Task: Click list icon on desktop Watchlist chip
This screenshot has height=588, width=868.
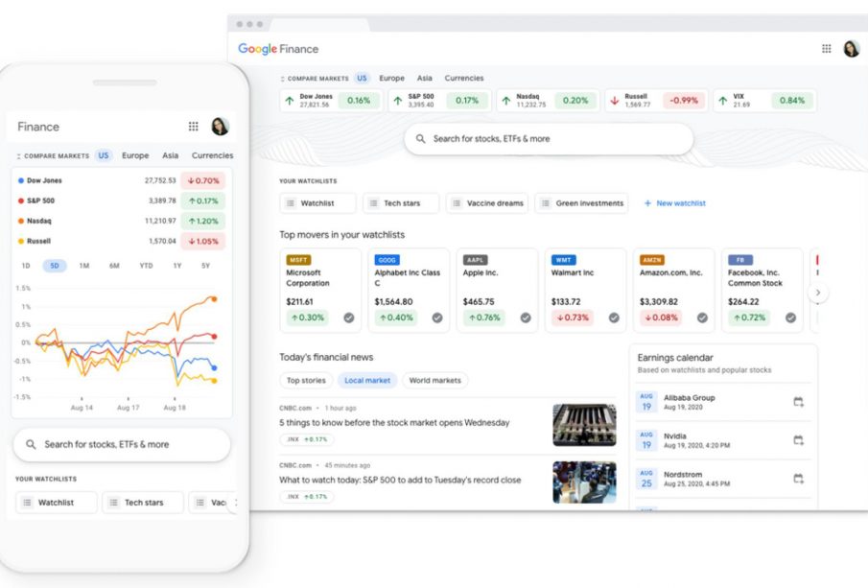Action: [x=291, y=203]
